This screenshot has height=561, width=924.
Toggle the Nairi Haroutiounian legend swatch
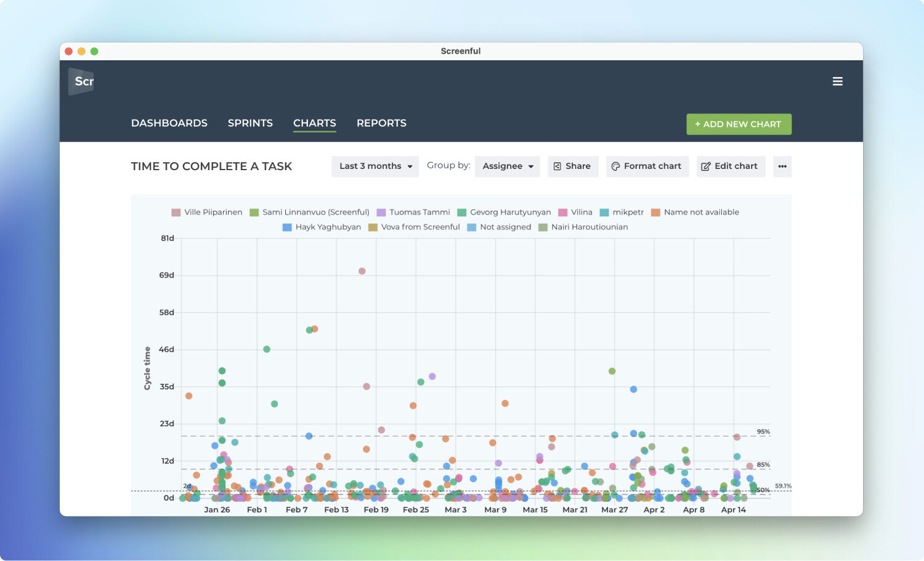[543, 227]
